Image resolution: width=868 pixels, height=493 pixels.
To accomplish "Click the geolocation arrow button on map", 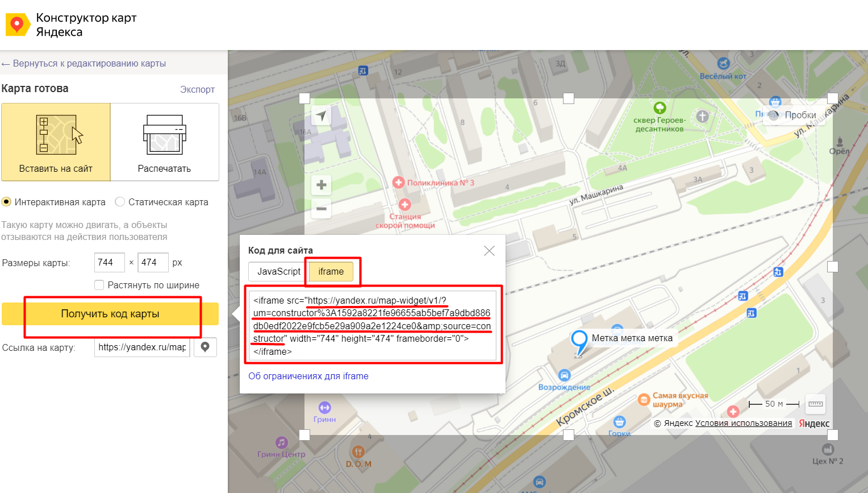I will (x=322, y=116).
